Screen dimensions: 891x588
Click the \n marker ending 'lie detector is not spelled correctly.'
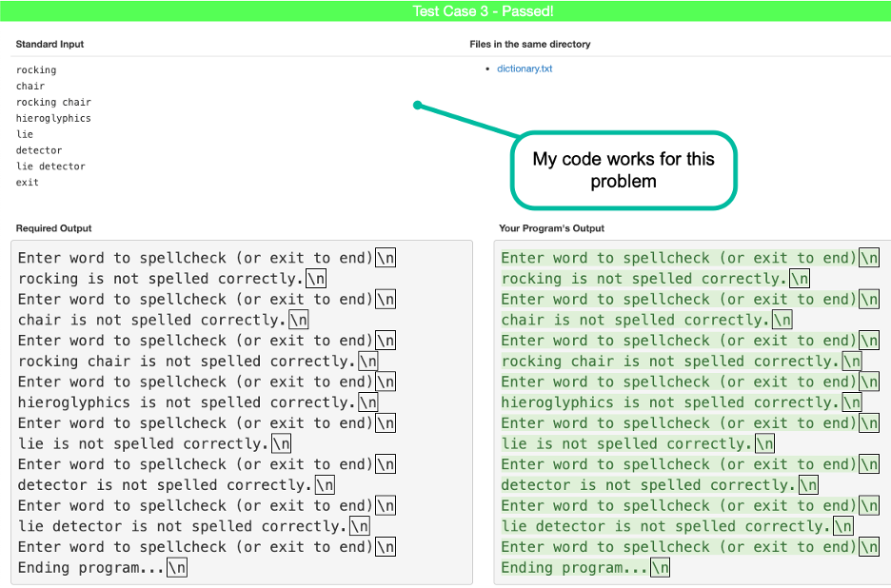(360, 526)
